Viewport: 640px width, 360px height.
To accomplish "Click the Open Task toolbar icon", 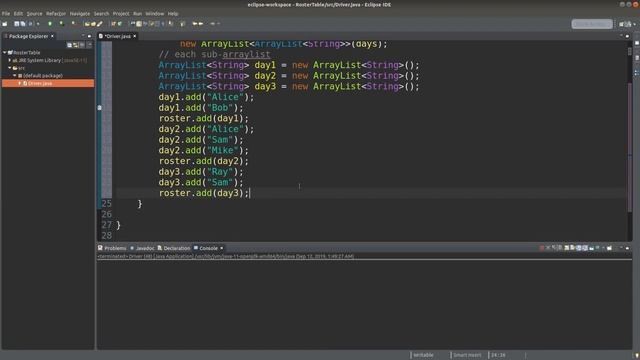I will click(x=93, y=24).
